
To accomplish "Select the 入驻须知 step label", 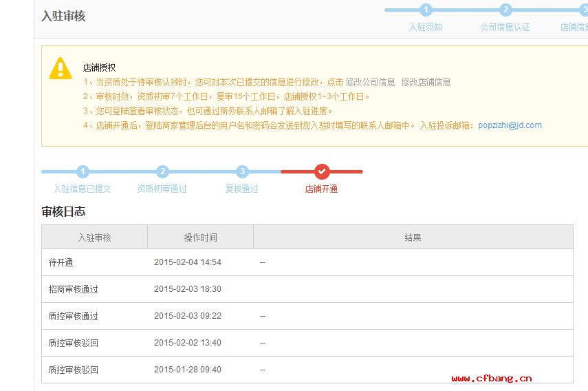I will [x=426, y=28].
